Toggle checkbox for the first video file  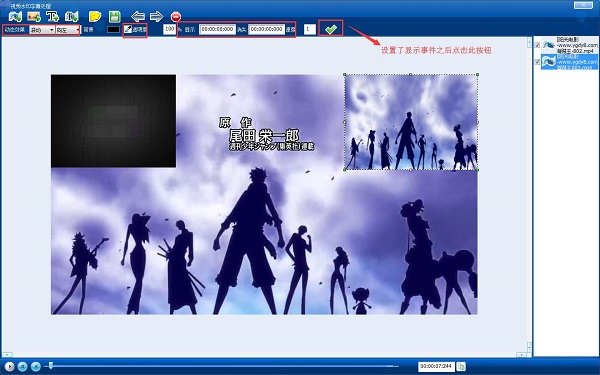(537, 45)
